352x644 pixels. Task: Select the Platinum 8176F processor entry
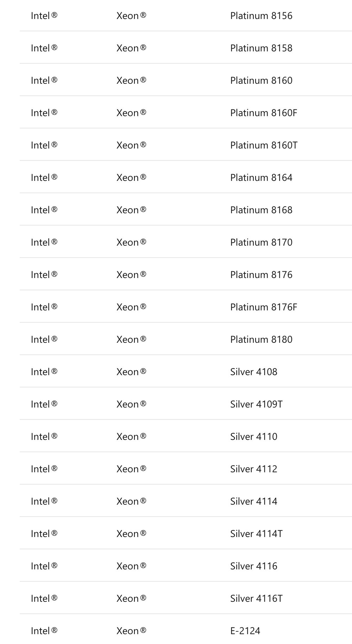pyautogui.click(x=264, y=307)
